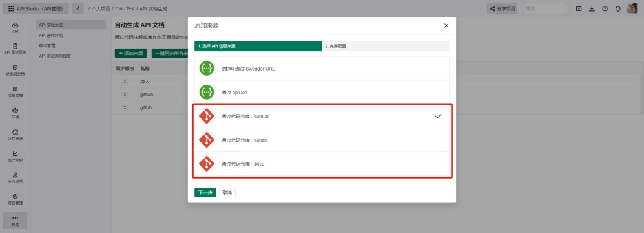644x233 pixels.
Task: Open the help icon in top bar
Action: pos(605,8)
